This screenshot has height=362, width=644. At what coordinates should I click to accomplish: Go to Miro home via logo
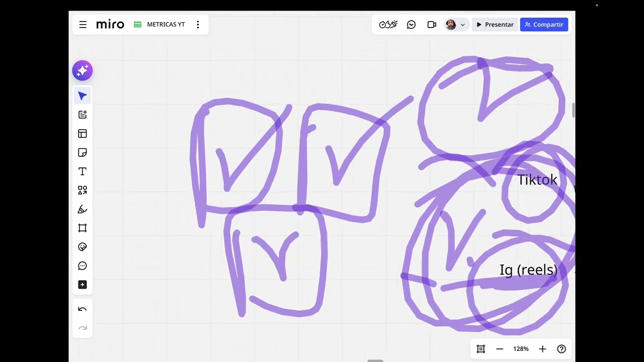110,25
